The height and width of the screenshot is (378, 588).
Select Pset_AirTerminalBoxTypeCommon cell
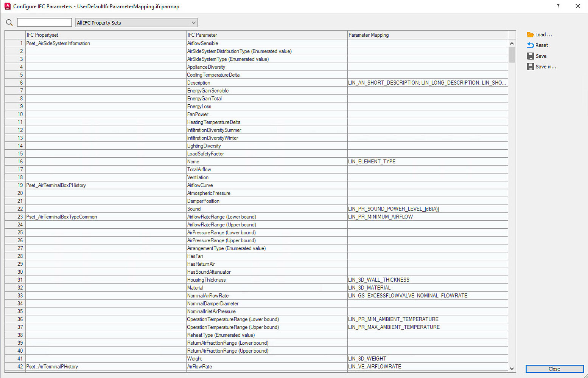pyautogui.click(x=106, y=217)
